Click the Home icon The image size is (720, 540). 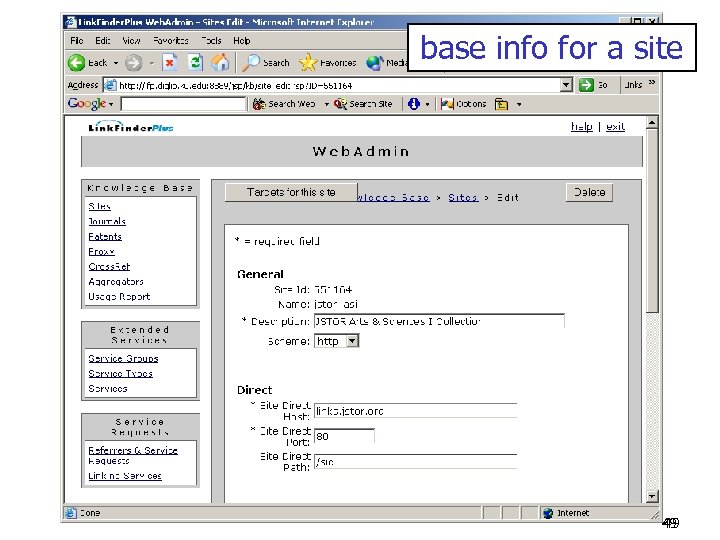click(x=220, y=62)
